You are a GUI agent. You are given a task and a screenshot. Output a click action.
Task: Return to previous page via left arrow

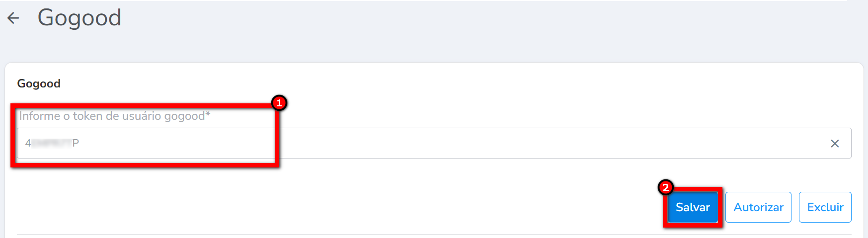pyautogui.click(x=13, y=18)
